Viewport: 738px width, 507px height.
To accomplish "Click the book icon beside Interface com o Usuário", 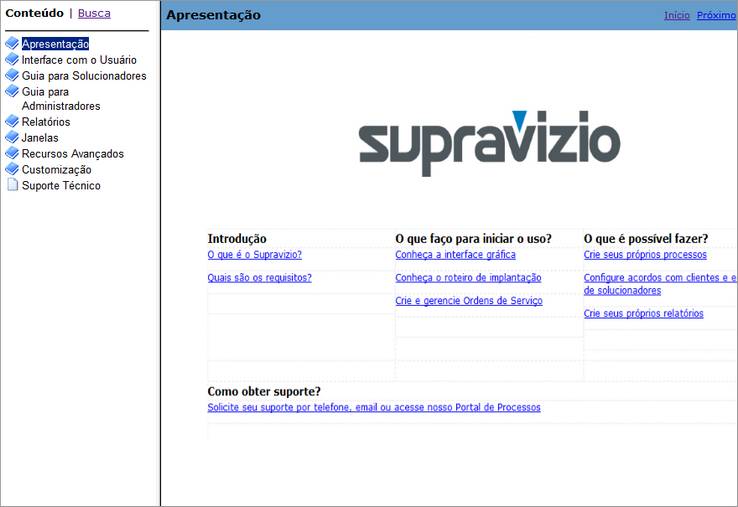I will (12, 59).
